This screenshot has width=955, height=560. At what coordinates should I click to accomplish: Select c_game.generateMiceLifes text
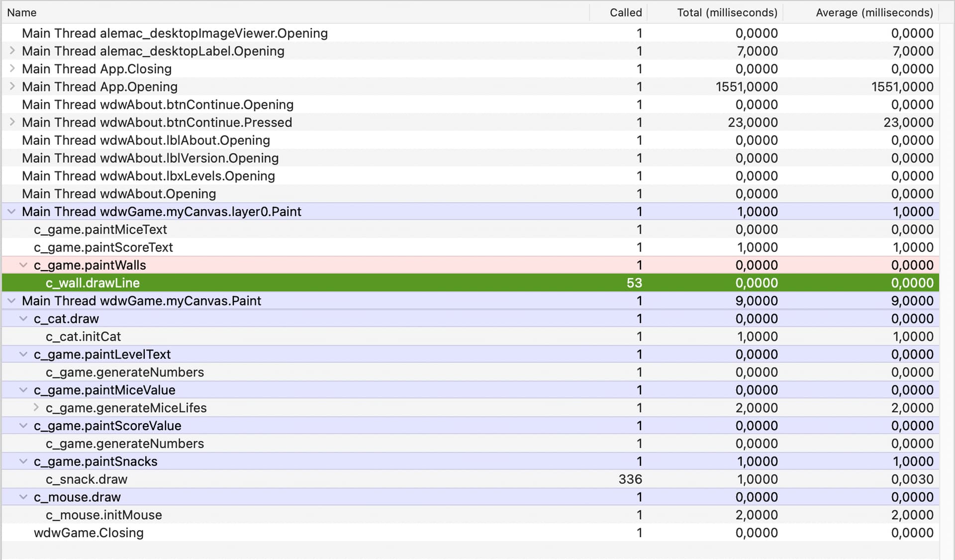[x=126, y=408]
